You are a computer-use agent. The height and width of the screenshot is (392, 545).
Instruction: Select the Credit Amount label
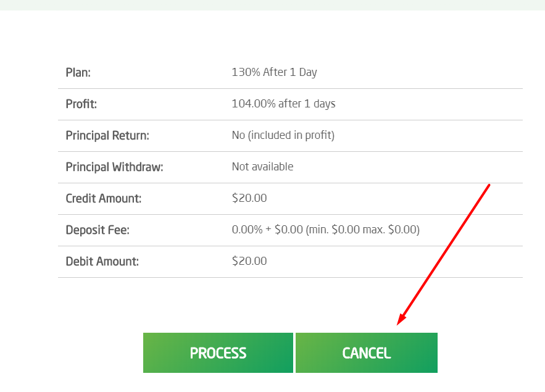tap(103, 199)
